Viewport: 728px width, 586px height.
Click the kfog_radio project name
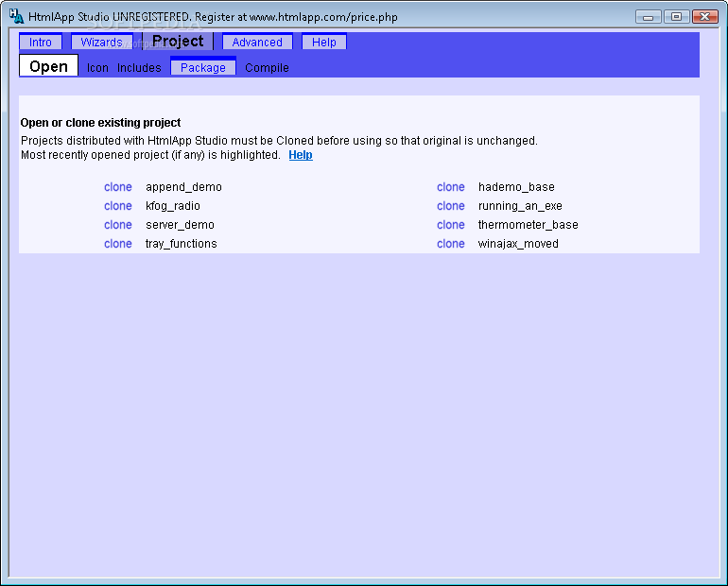(173, 206)
